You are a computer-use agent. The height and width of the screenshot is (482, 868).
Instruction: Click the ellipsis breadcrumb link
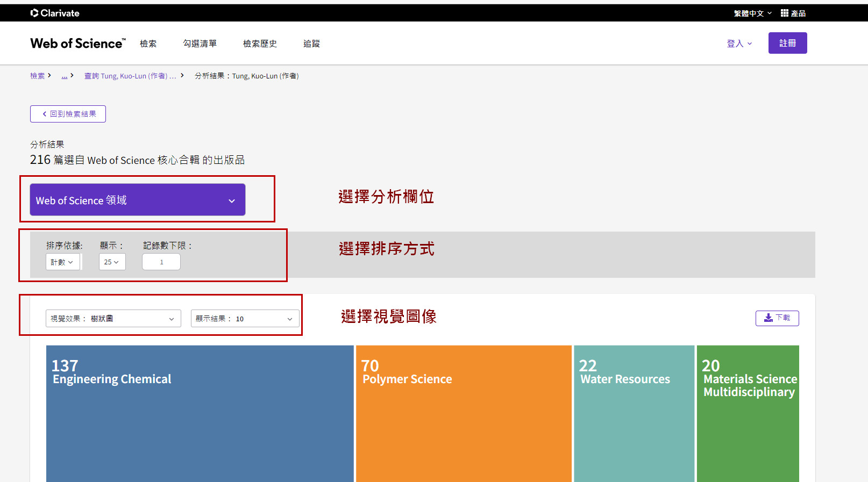65,76
